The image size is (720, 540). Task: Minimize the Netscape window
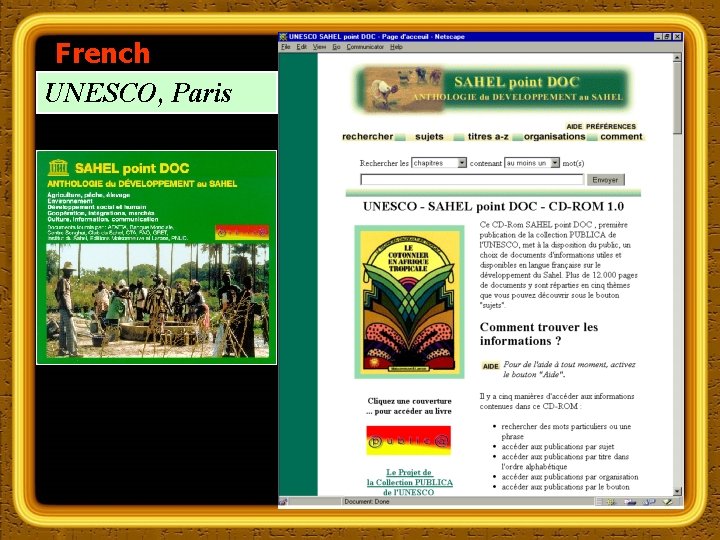(x=658, y=37)
